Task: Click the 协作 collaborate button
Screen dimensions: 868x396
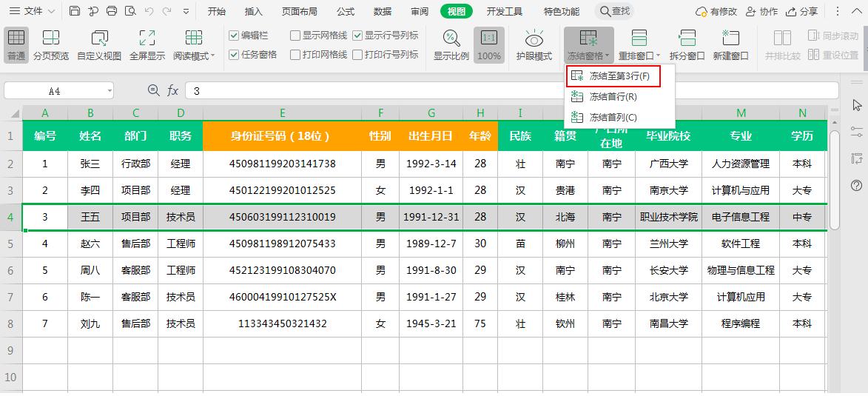Action: (761, 11)
